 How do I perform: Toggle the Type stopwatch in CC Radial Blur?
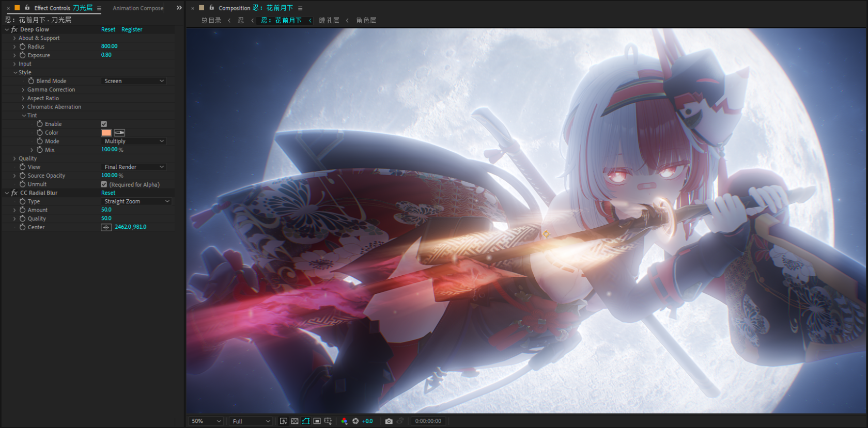(x=22, y=201)
